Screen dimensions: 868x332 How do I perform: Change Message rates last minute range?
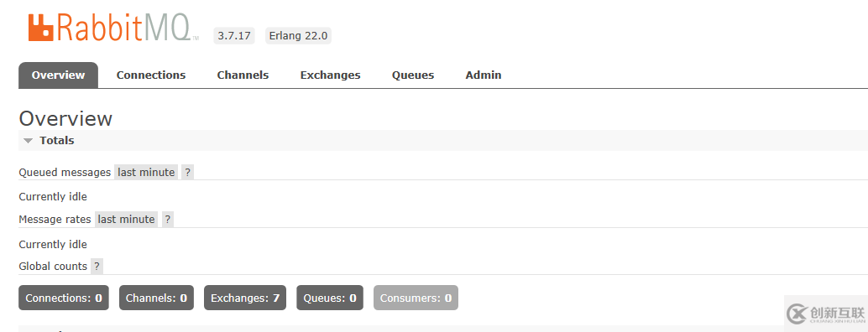click(126, 220)
